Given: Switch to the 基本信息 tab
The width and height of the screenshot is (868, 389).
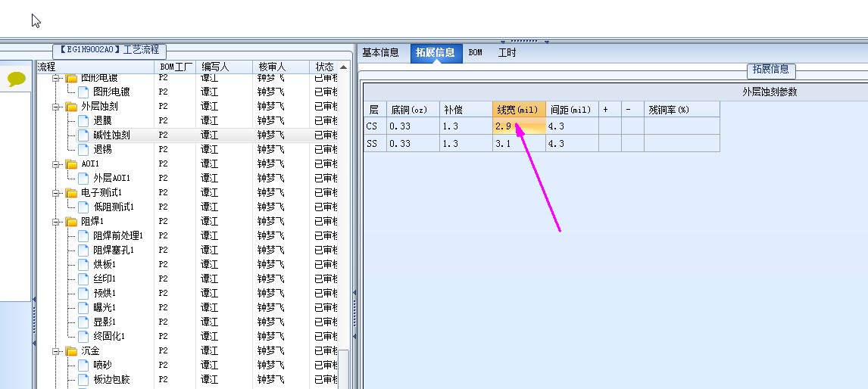Looking at the screenshot, I should 380,52.
